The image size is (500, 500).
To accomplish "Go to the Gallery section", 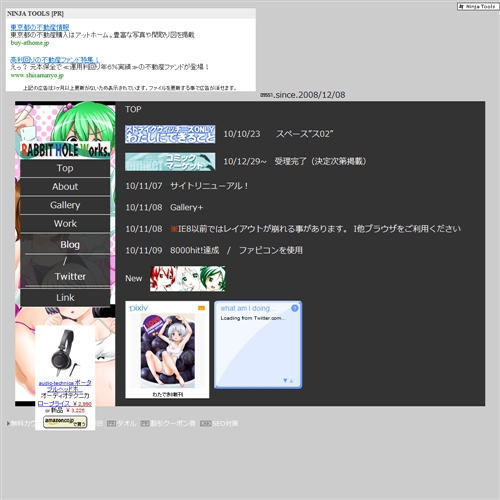I will pos(65,205).
